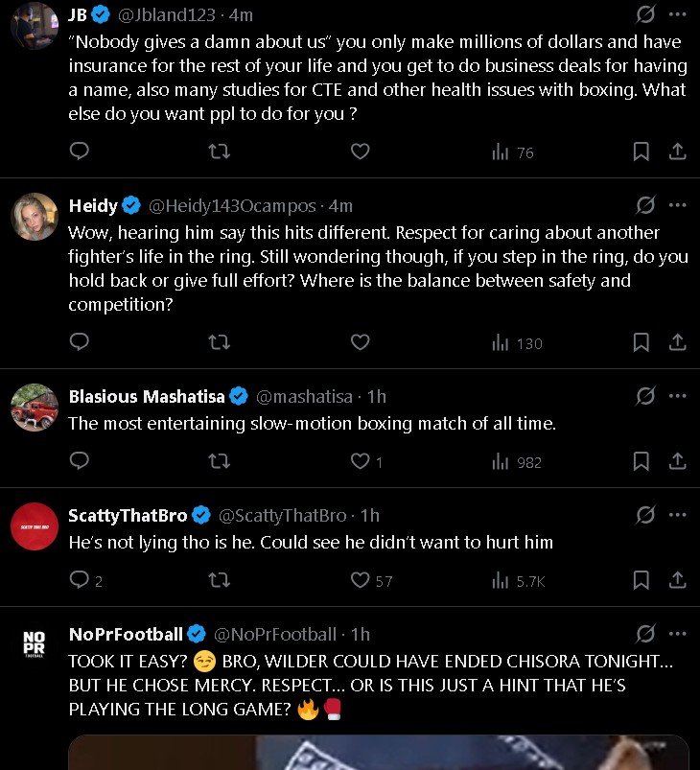Open @Jbland123 profile handle link
The image size is (700, 770).
coord(172,15)
